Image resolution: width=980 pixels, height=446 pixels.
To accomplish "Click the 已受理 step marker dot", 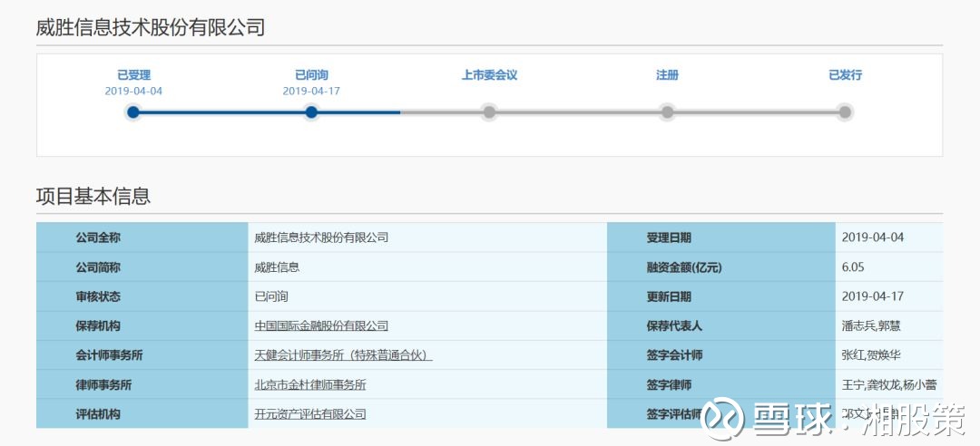I will point(132,112).
